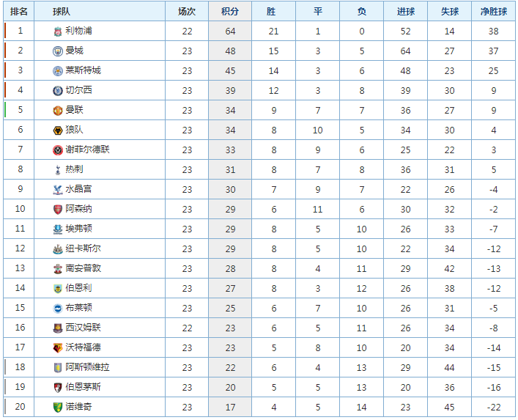Image resolution: width=518 pixels, height=420 pixels.
Task: Select the 进球 column header
Action: click(x=406, y=12)
